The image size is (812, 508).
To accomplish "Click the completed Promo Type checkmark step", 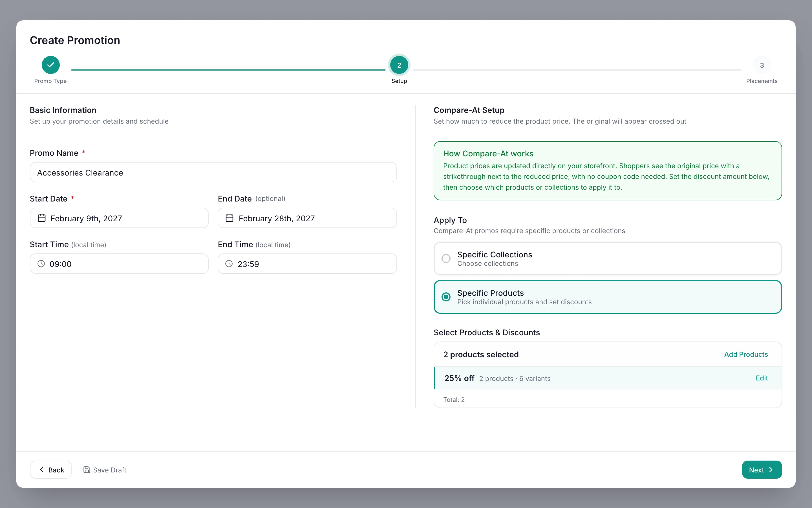I will coord(51,65).
